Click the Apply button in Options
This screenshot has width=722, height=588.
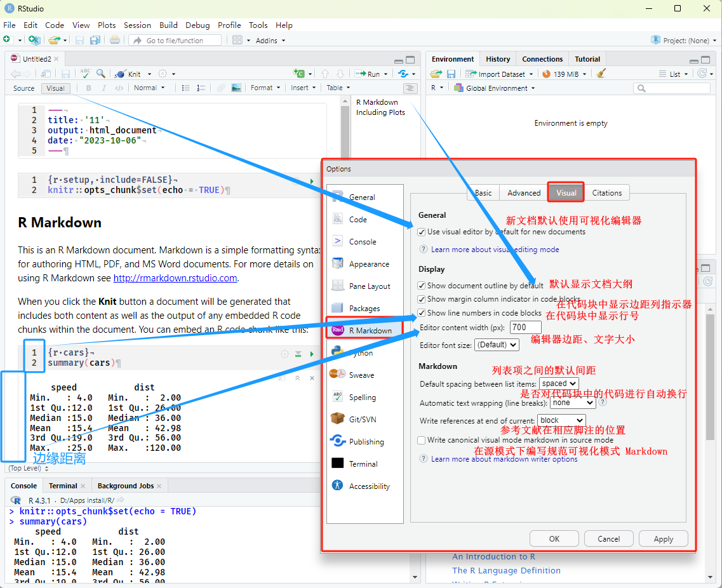(663, 538)
